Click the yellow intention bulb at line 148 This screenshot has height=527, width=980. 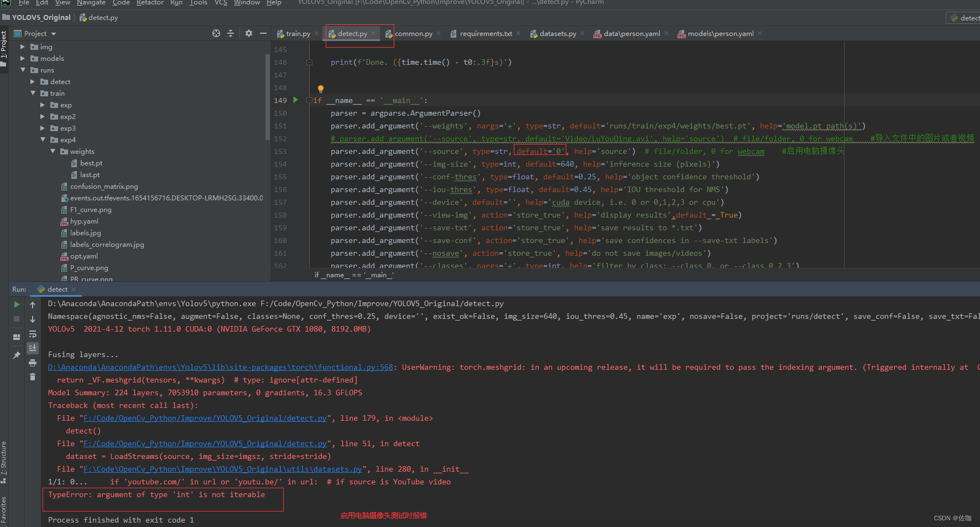point(320,88)
